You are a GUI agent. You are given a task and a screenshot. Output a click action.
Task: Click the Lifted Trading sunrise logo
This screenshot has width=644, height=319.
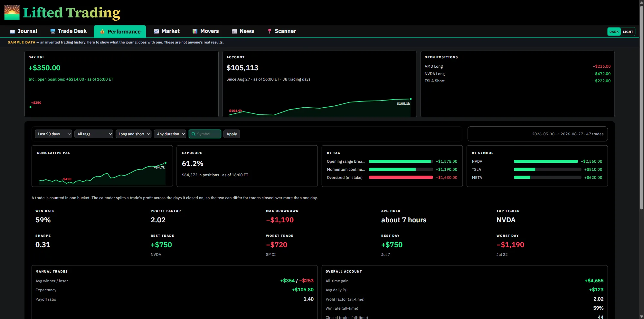pyautogui.click(x=12, y=13)
